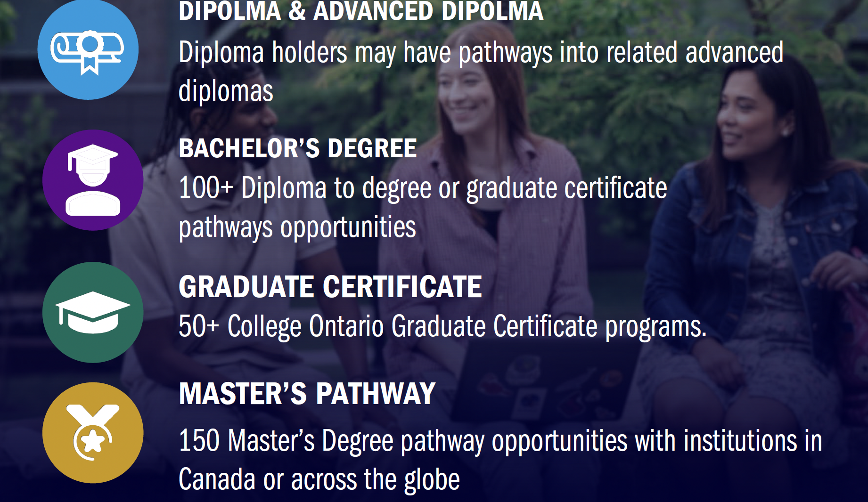868x502 pixels.
Task: Click the blue diploma scroll icon
Action: [x=88, y=50]
